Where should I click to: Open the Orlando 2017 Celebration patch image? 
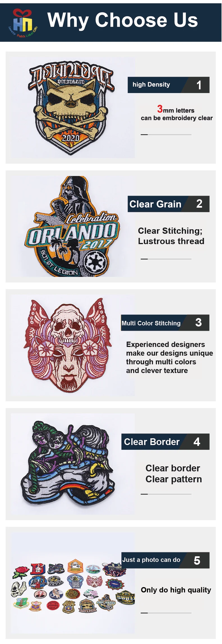coord(73,226)
